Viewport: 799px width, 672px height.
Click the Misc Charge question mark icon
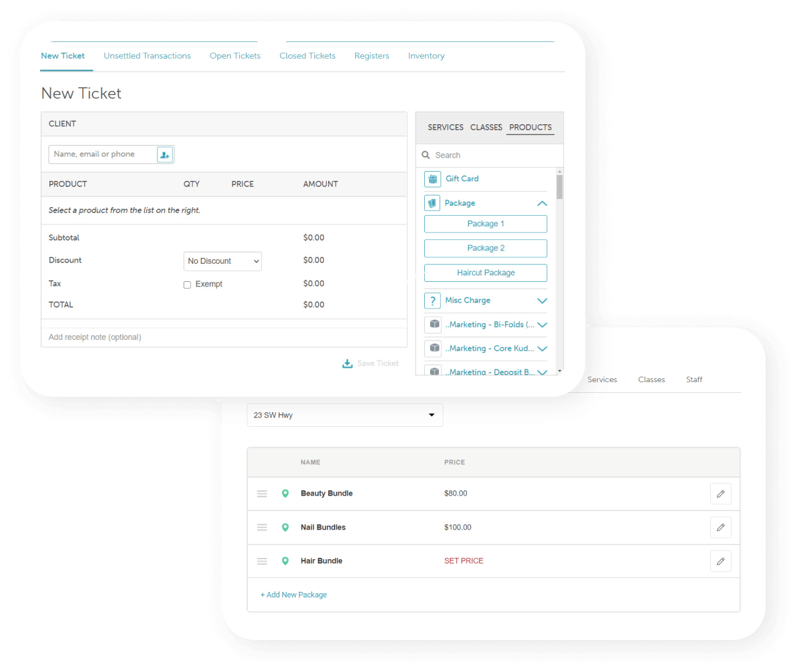click(432, 301)
